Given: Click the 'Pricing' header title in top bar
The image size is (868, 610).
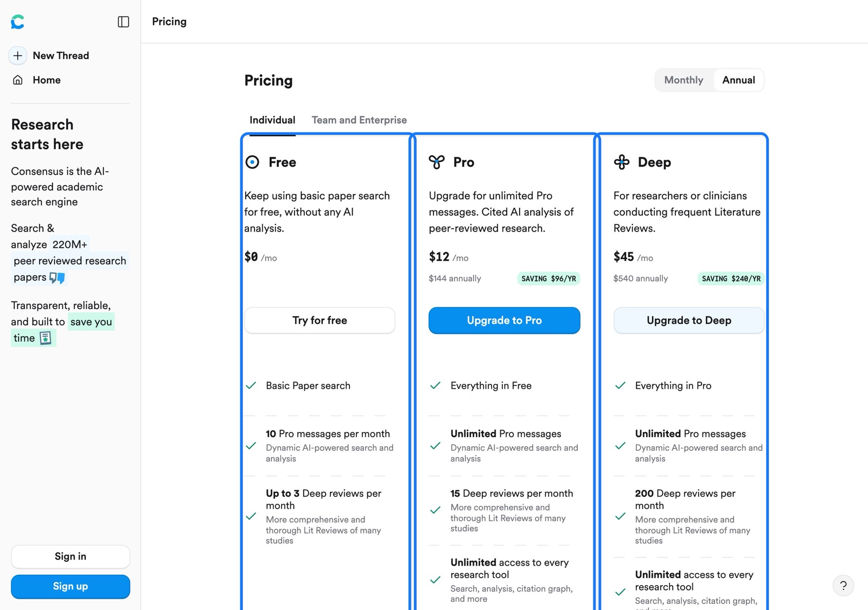Looking at the screenshot, I should (x=169, y=22).
